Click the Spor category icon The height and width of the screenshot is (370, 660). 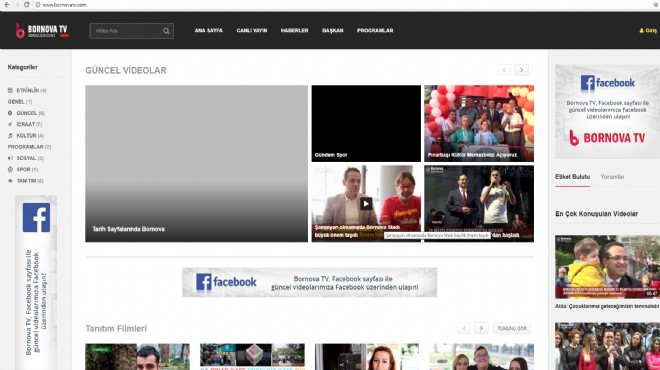point(10,169)
